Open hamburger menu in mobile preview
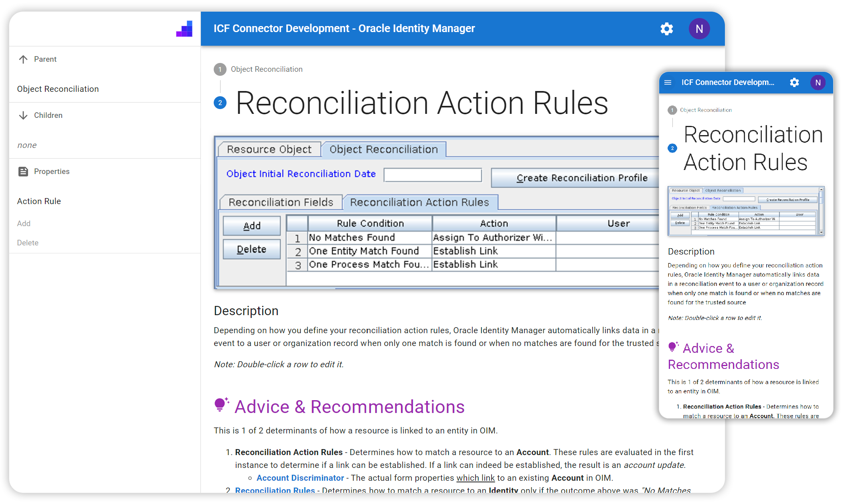842x504 pixels. [x=668, y=83]
